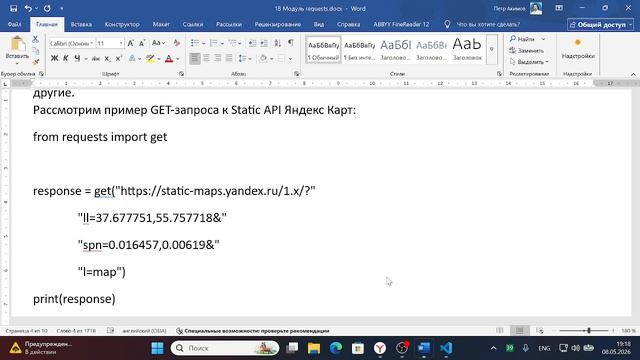Click the taskbar search box Поиск
This screenshot has height=360, width=640.
click(225, 348)
